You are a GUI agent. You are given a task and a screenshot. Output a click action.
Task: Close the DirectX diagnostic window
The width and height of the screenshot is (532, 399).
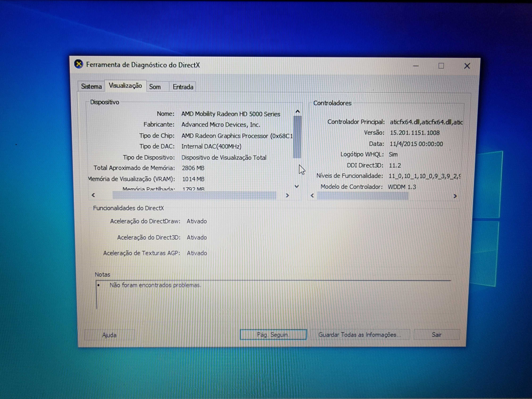click(467, 66)
